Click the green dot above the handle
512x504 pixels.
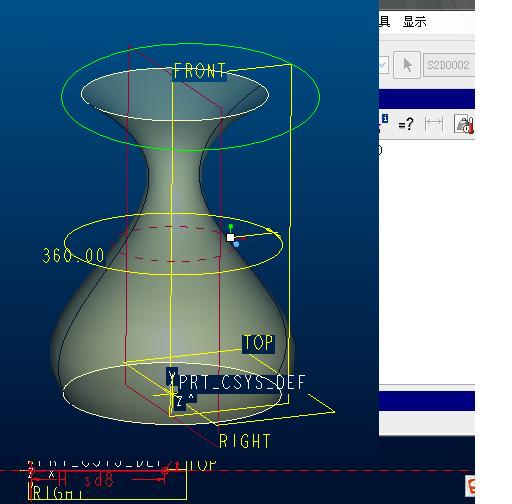[x=231, y=227]
